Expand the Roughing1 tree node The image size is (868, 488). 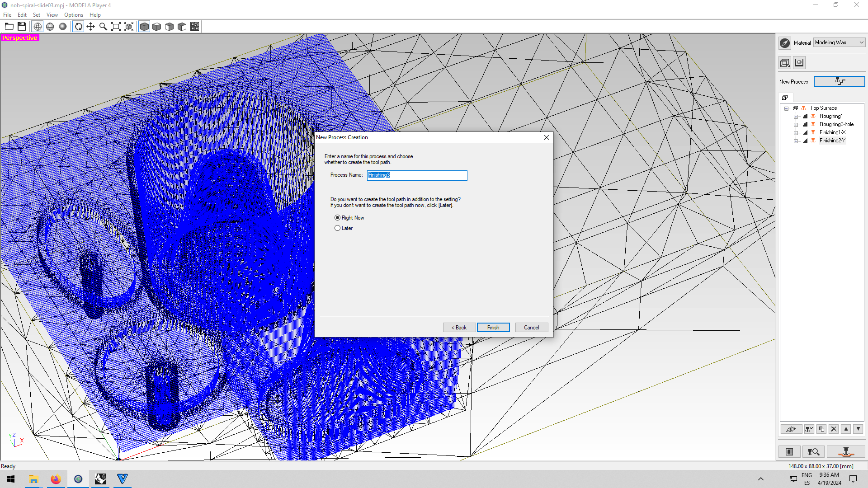pos(796,117)
